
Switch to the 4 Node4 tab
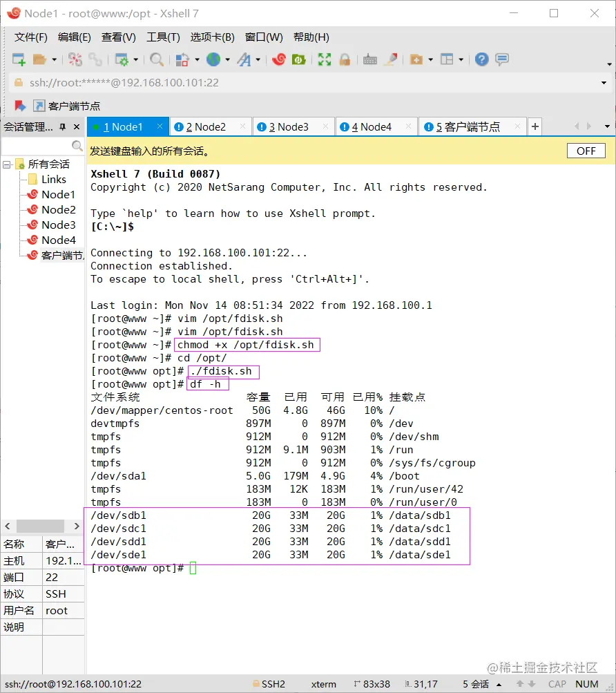[376, 127]
